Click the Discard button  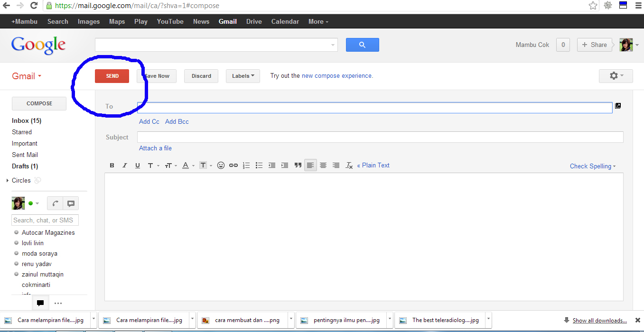(x=201, y=75)
